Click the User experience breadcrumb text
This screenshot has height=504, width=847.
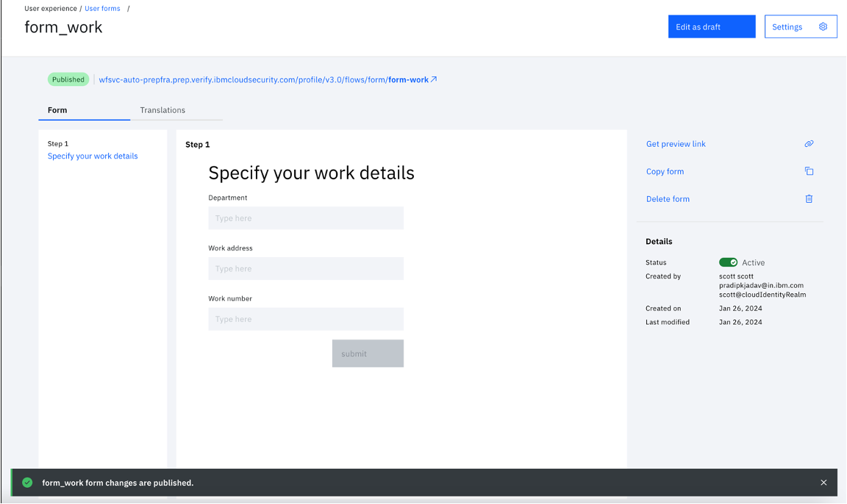(51, 9)
